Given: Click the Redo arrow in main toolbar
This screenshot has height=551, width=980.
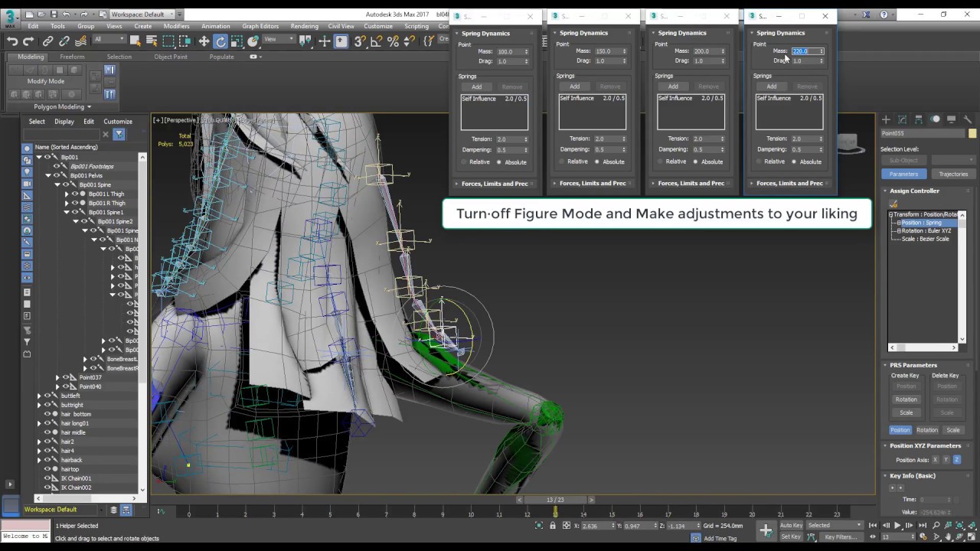Looking at the screenshot, I should click(x=28, y=41).
